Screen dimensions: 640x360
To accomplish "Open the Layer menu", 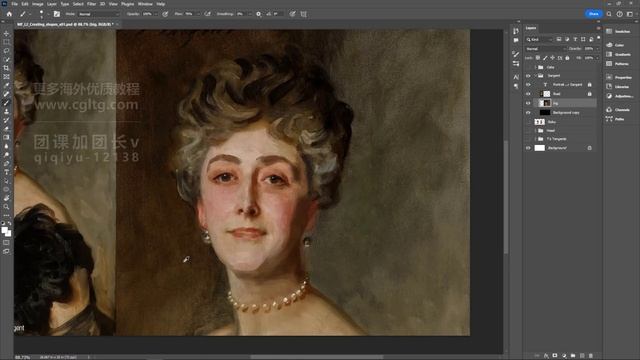I will tap(52, 4).
